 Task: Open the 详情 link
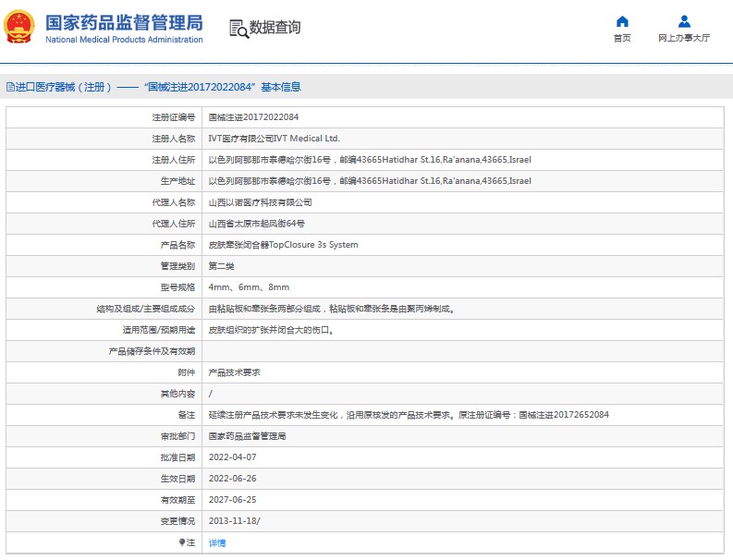(x=217, y=542)
